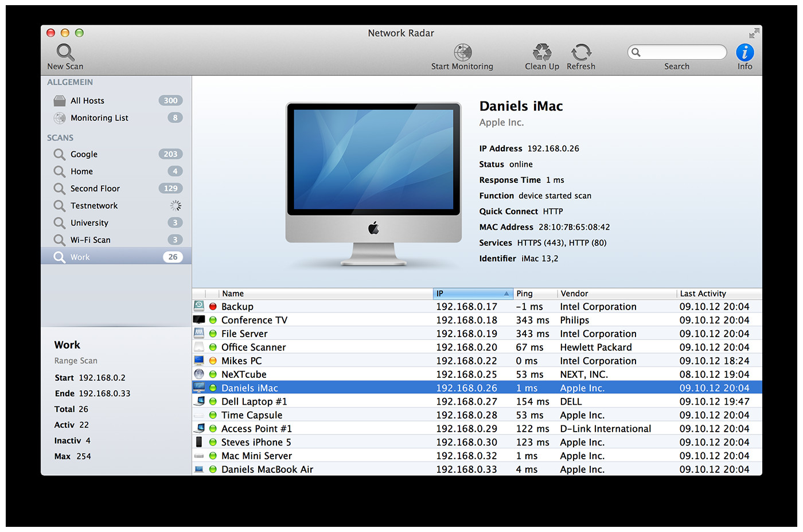The height and width of the screenshot is (532, 803).
Task: Click the Mikes PC device icon
Action: click(199, 361)
